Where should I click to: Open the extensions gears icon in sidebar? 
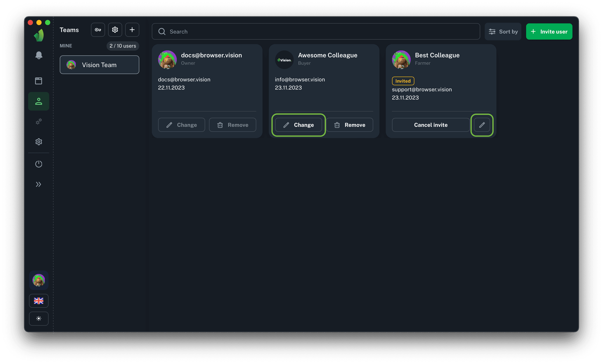[x=39, y=121]
